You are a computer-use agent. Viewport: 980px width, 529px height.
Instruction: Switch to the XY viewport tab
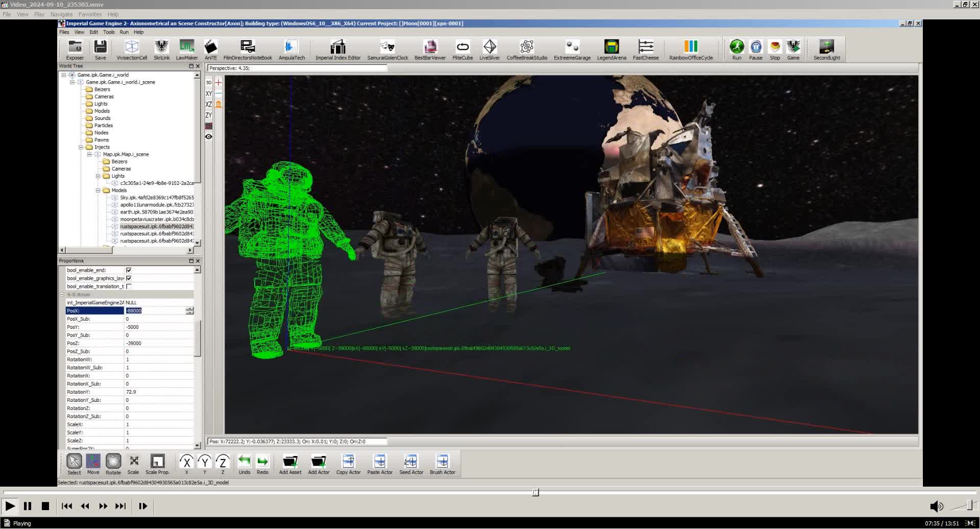pyautogui.click(x=208, y=93)
